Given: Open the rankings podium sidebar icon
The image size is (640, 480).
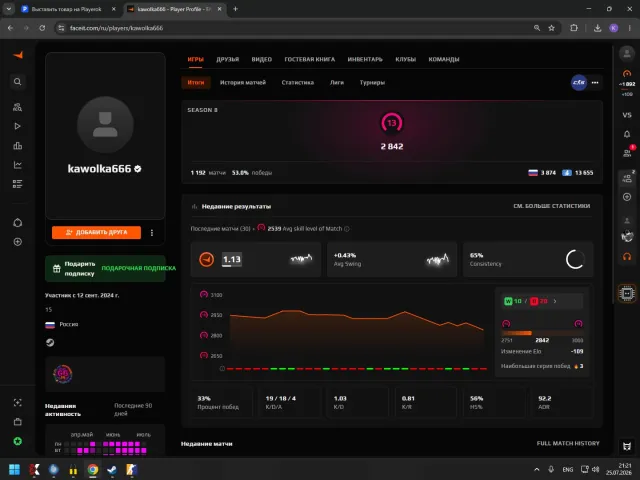Looking at the screenshot, I should tap(17, 146).
